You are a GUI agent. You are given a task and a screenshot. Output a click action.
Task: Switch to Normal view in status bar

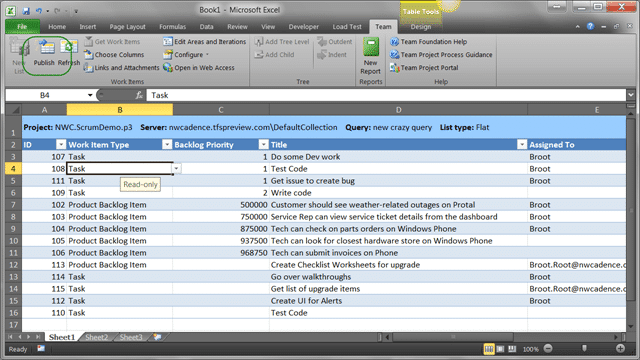489,349
